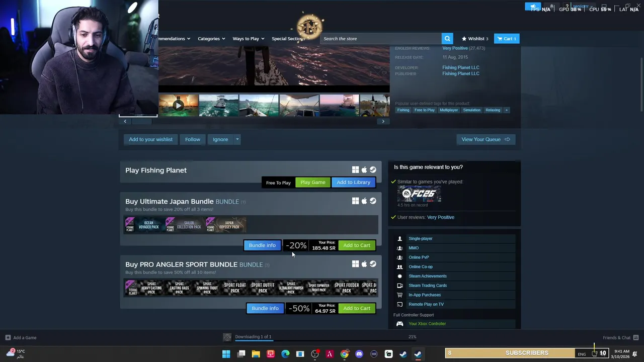Click the MMO feature icon
Image resolution: width=644 pixels, height=362 pixels.
[400, 248]
